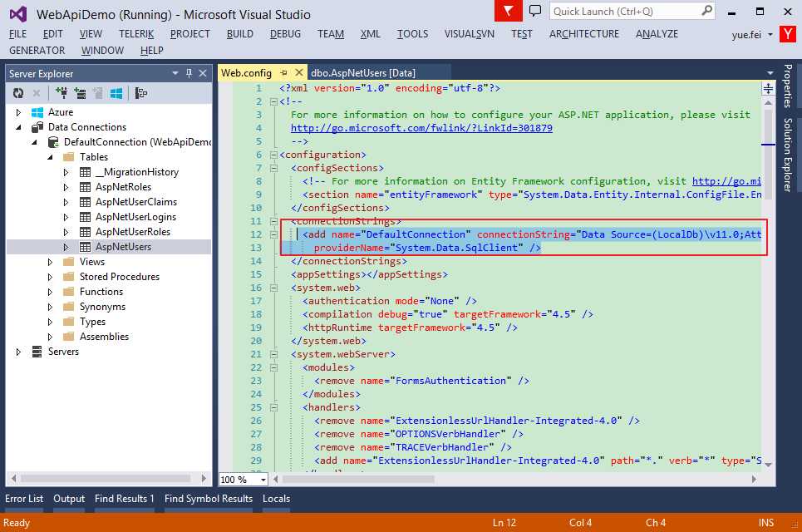Close the Web.config tab
802x532 pixels.
click(299, 72)
